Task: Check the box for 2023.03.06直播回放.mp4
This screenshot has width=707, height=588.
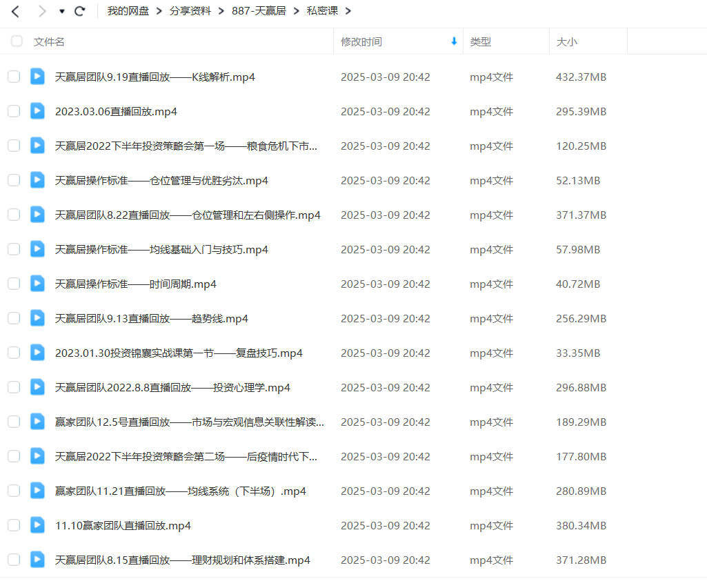Action: [x=14, y=111]
